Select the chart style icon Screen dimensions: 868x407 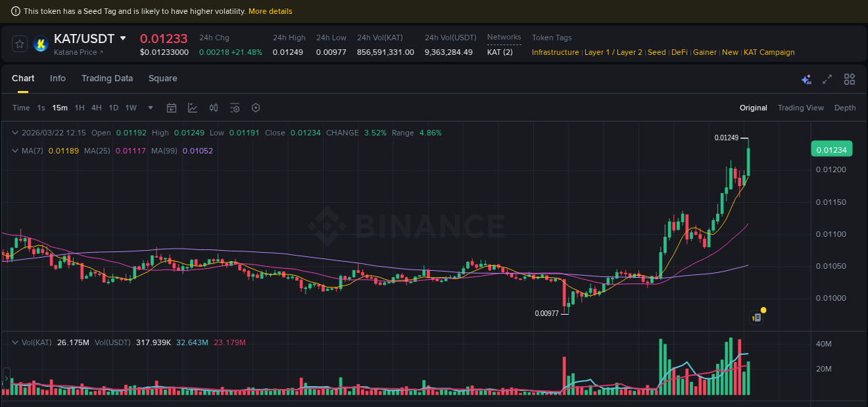tap(192, 108)
